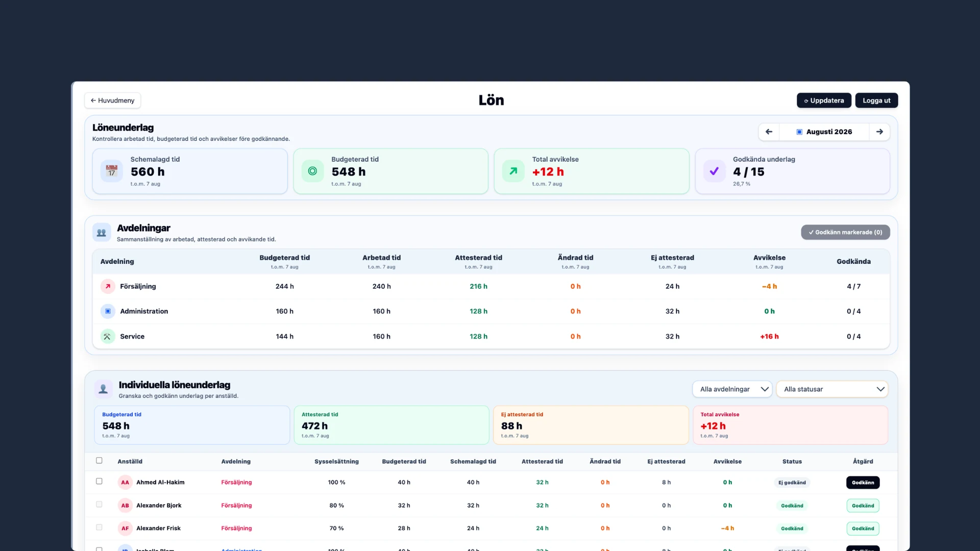Viewport: 980px width, 551px height.
Task: Click the Attesterad tid 472 h summary tile
Action: point(391,425)
